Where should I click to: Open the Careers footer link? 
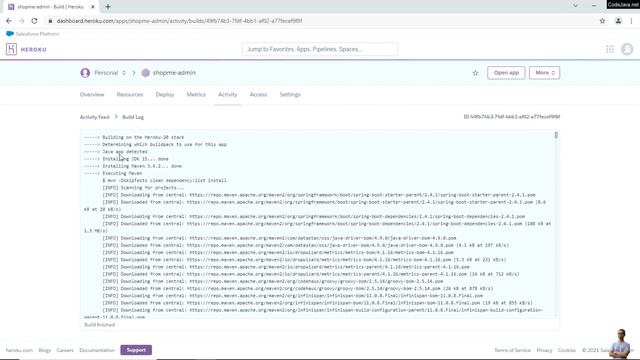coord(65,350)
